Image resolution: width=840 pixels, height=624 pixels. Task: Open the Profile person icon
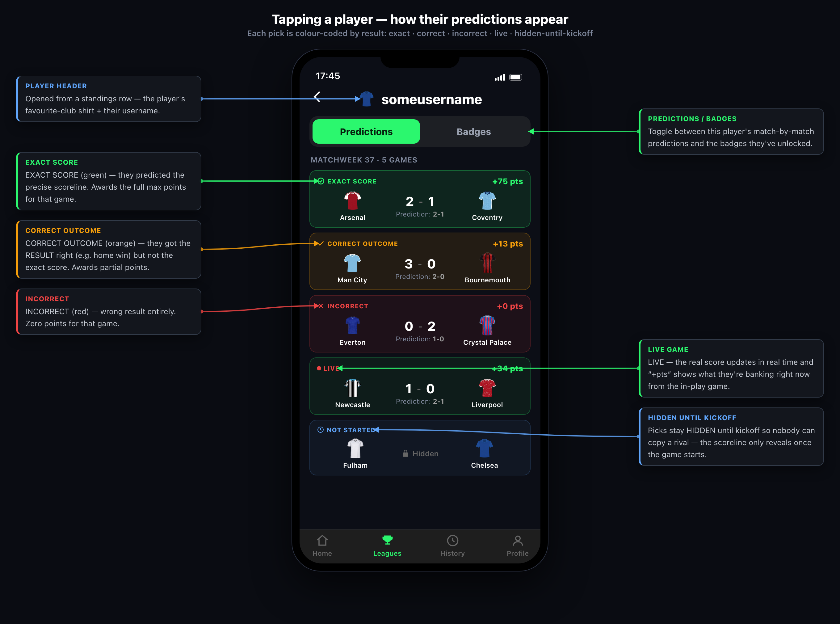[518, 541]
